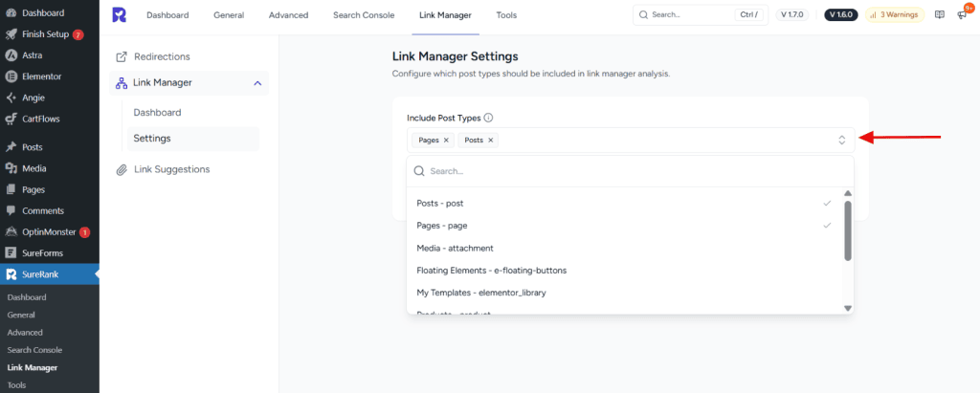Remove the Pages tag
Viewport: 980px width, 393px height.
click(446, 140)
